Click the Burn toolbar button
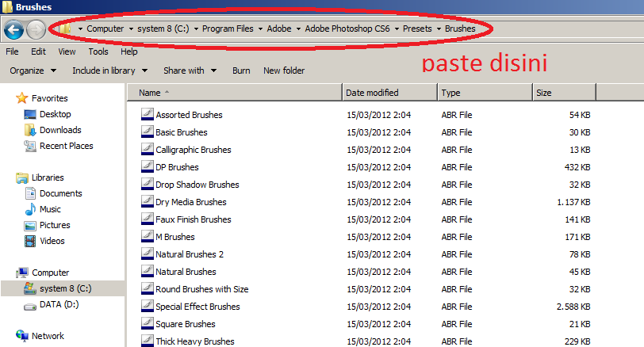The image size is (644, 347). tap(241, 71)
